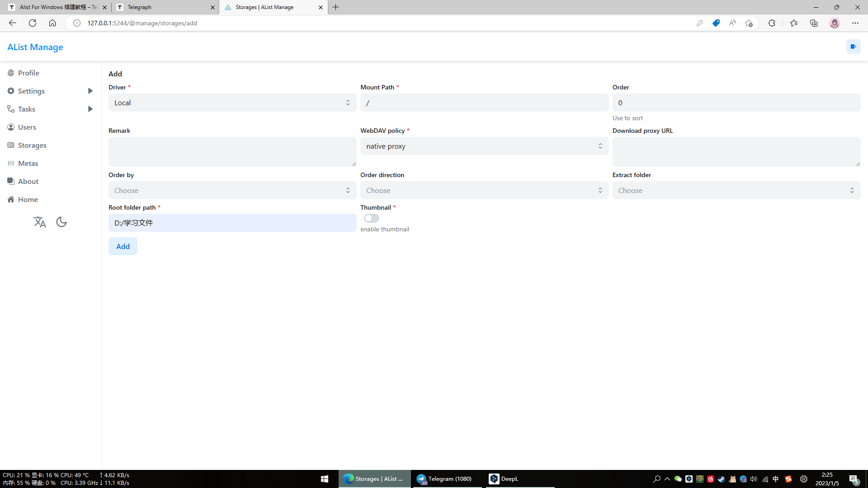This screenshot has height=488, width=868.
Task: Click the Add button to save the storage
Action: (x=123, y=246)
